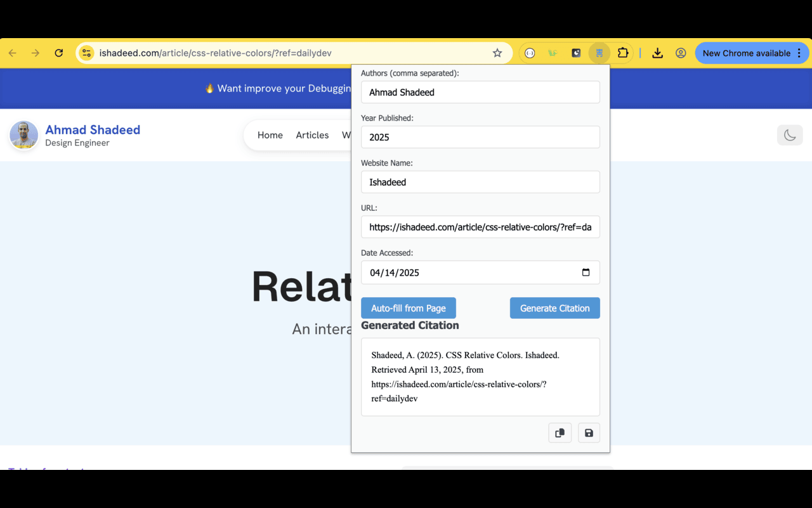The width and height of the screenshot is (812, 508).
Task: Click the Ahmad Shadeed site title
Action: click(x=93, y=130)
